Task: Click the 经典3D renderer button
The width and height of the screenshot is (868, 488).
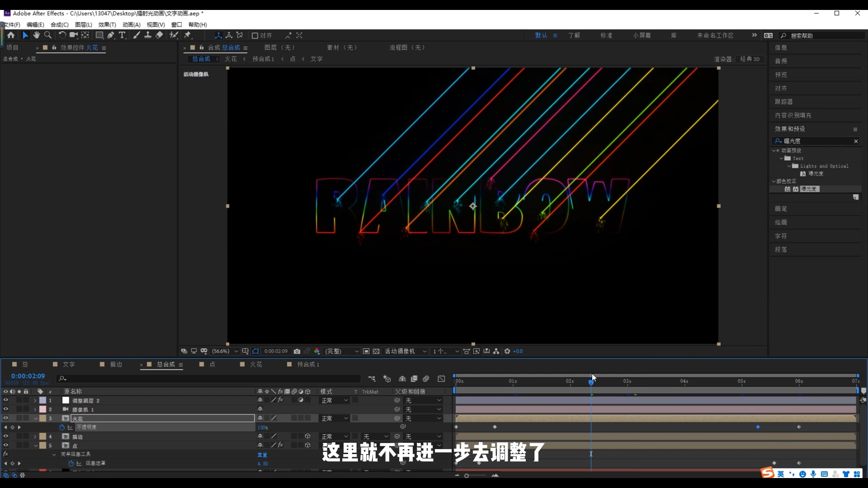Action: [x=750, y=59]
